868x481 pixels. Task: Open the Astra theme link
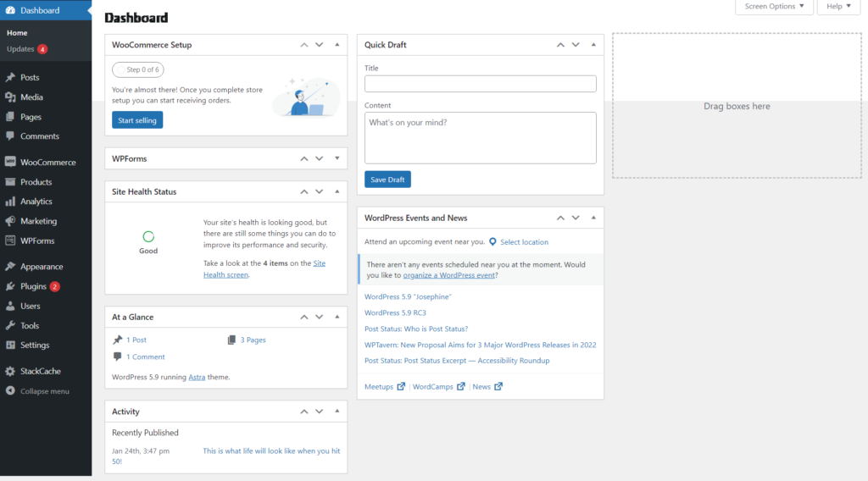[x=197, y=377]
